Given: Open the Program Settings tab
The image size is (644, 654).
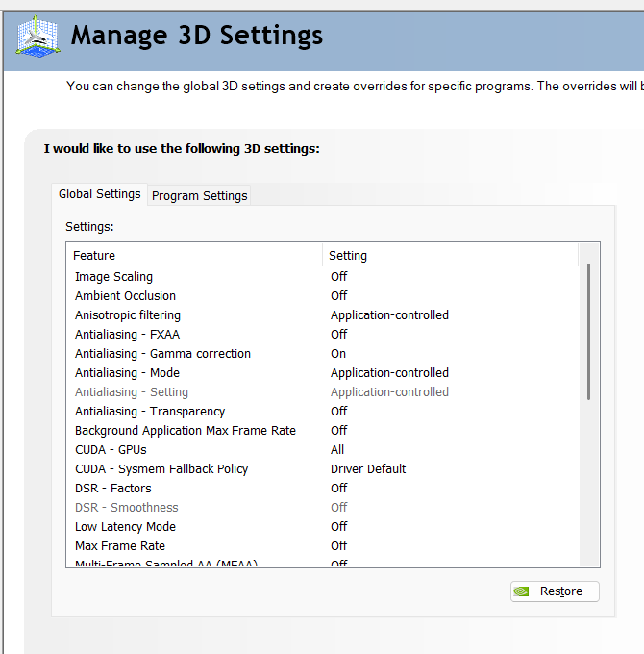Looking at the screenshot, I should click(199, 195).
